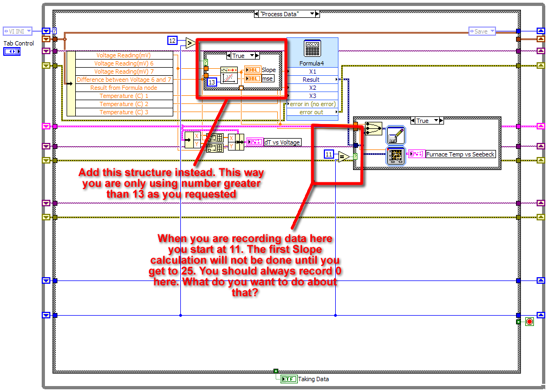Click the greater-than node wired to constant 12
Screen dimensions: 548x392
189,42
